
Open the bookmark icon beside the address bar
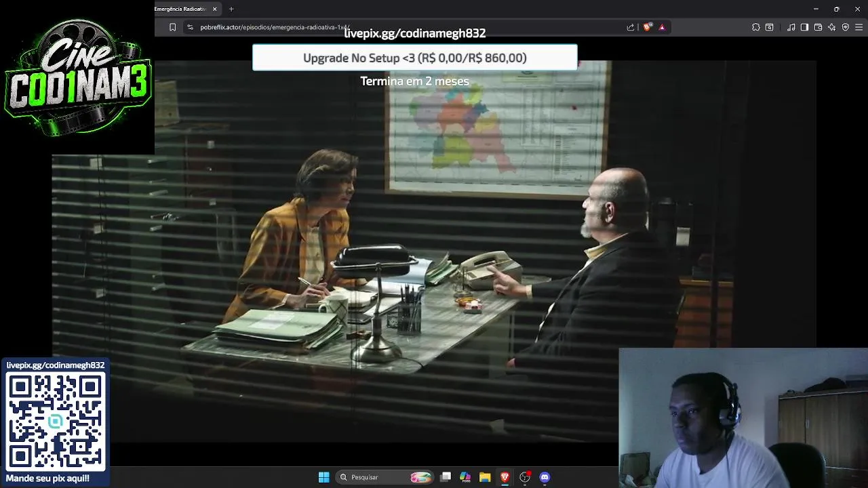pyautogui.click(x=172, y=27)
